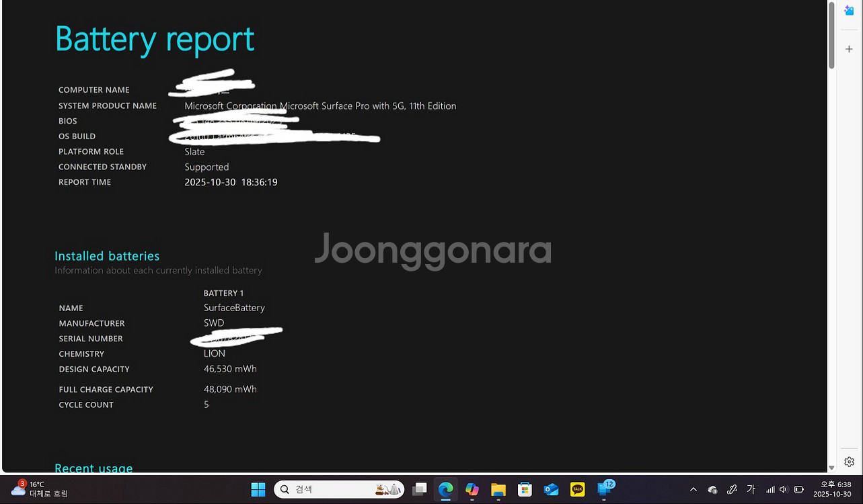Open the Windows Start menu
Viewport: 863px width, 504px height.
258,489
